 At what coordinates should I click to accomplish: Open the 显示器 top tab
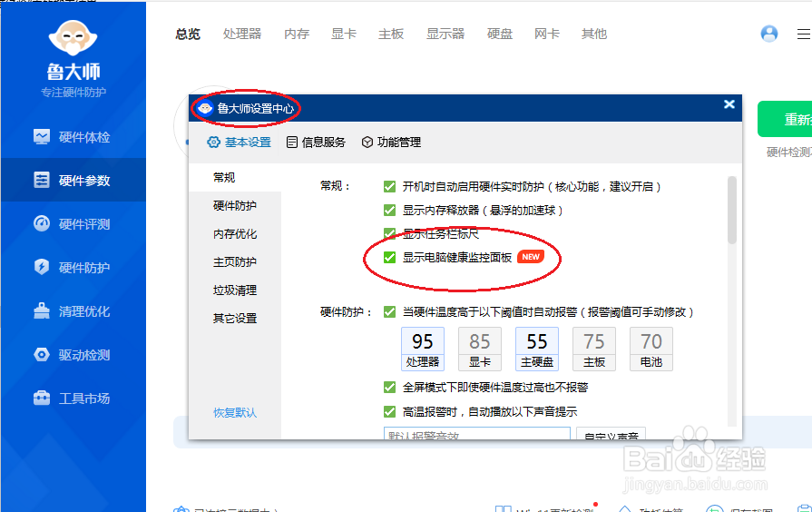pos(445,34)
